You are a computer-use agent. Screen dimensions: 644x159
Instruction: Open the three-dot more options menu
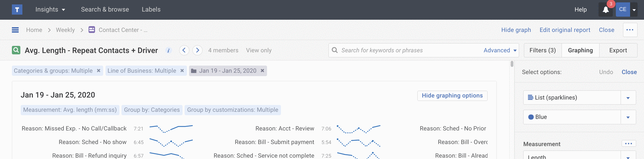(x=630, y=30)
